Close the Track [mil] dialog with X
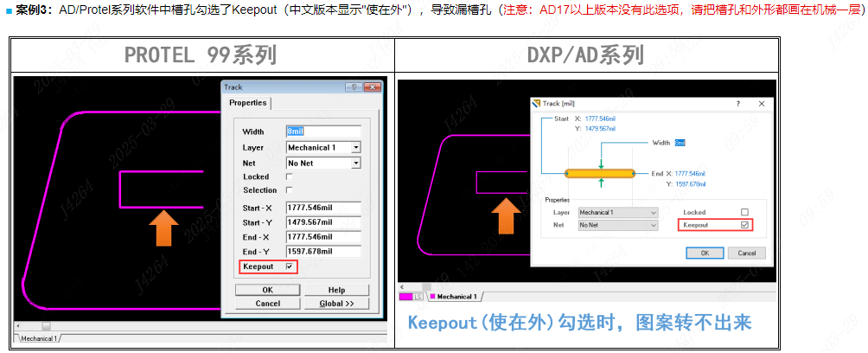The height and width of the screenshot is (353, 868). pos(762,104)
